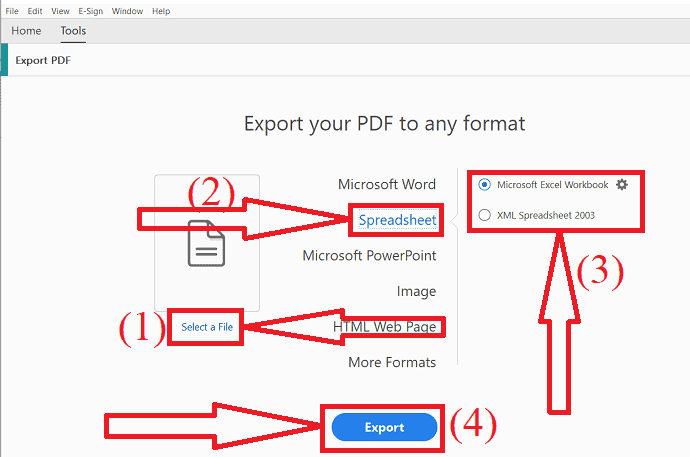Viewport: 690px width, 457px height.
Task: Select Microsoft Excel Workbook radio option
Action: pyautogui.click(x=484, y=185)
